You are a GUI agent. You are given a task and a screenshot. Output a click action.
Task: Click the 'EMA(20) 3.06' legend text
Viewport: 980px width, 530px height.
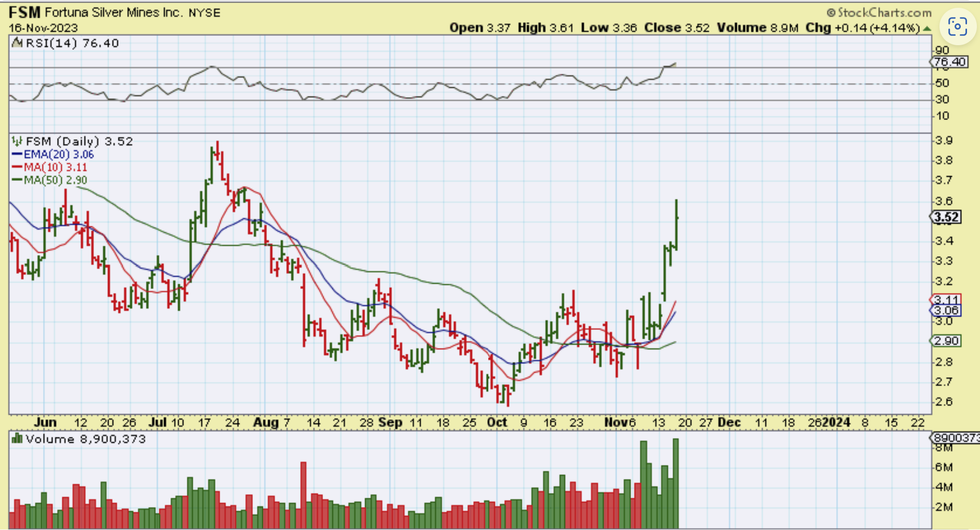[59, 154]
